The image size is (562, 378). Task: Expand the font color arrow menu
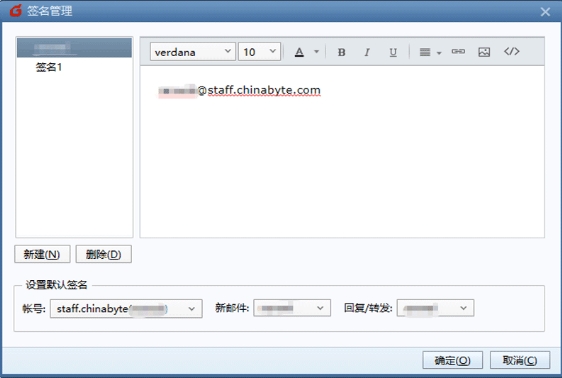point(316,52)
